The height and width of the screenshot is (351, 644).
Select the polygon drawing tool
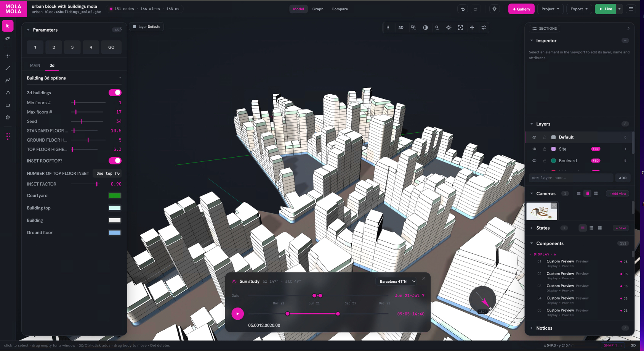coord(8,118)
